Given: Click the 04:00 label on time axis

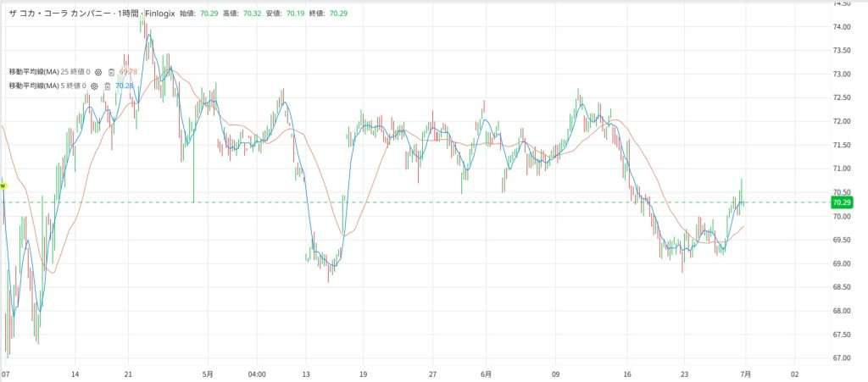Looking at the screenshot, I should coord(257,373).
